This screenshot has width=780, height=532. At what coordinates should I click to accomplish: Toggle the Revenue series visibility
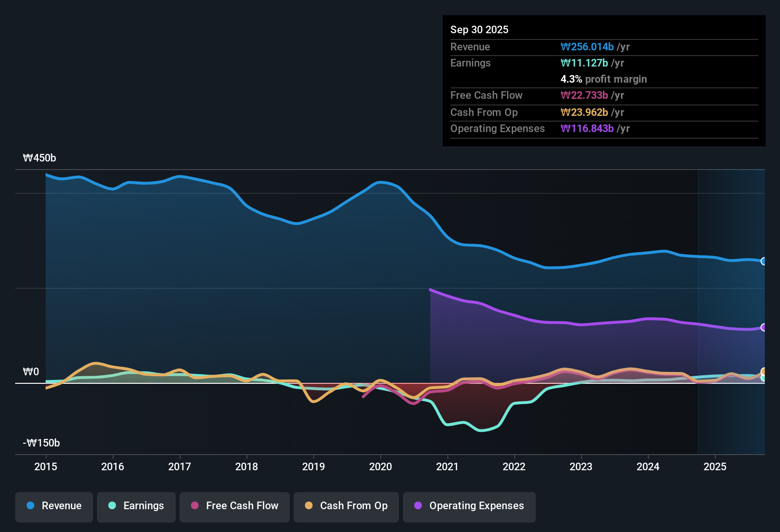54,506
